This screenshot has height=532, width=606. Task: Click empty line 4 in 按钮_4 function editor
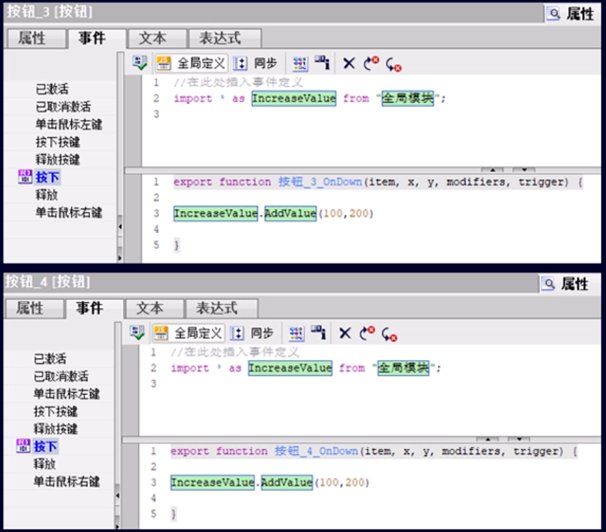369,498
